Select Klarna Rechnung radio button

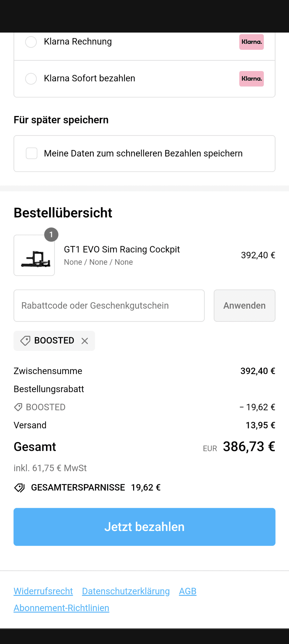(31, 42)
